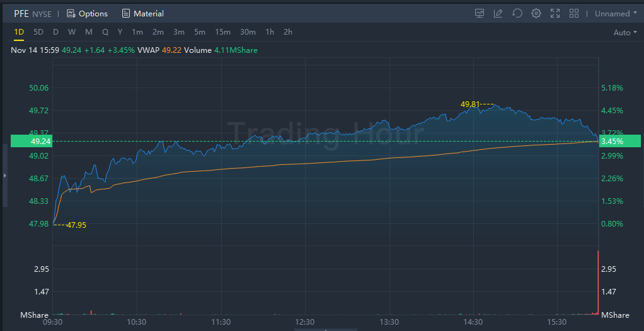This screenshot has width=644, height=331.
Task: Click the 47.95 low price marker
Action: click(76, 225)
